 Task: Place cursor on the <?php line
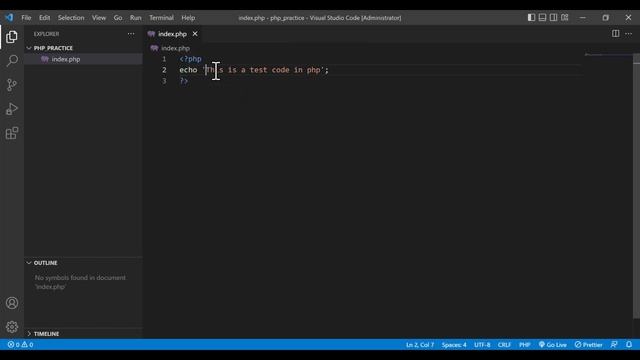(x=190, y=59)
